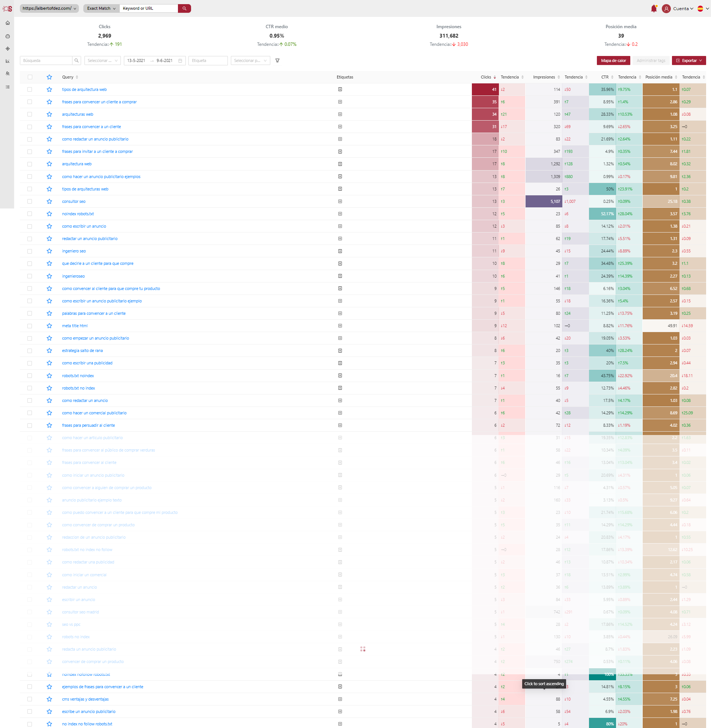Click the header star icon to favorite all
This screenshot has width=711, height=728.
pyautogui.click(x=49, y=77)
